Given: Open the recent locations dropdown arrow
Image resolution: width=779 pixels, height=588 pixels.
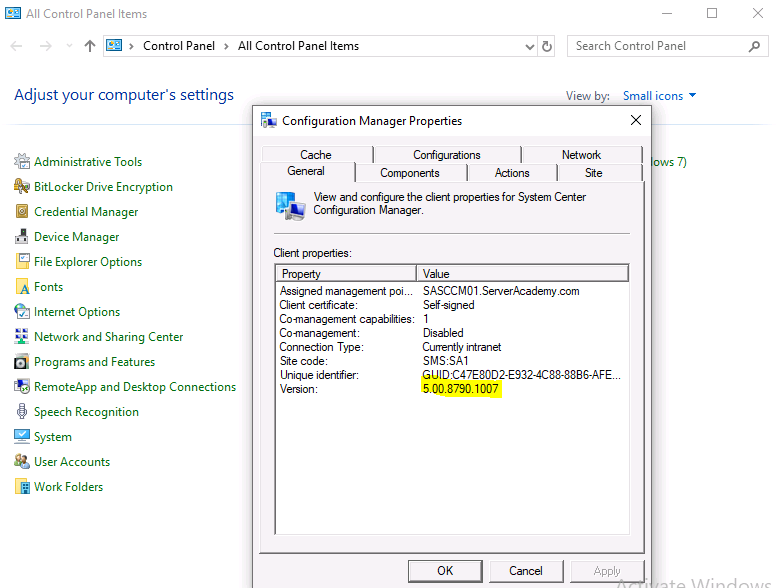Looking at the screenshot, I should (70, 46).
